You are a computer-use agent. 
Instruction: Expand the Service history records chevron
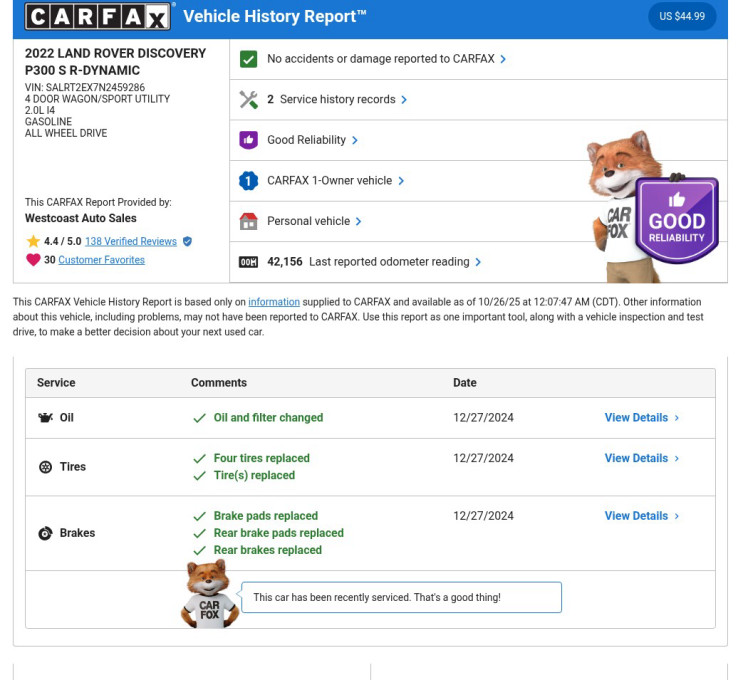pyautogui.click(x=404, y=100)
